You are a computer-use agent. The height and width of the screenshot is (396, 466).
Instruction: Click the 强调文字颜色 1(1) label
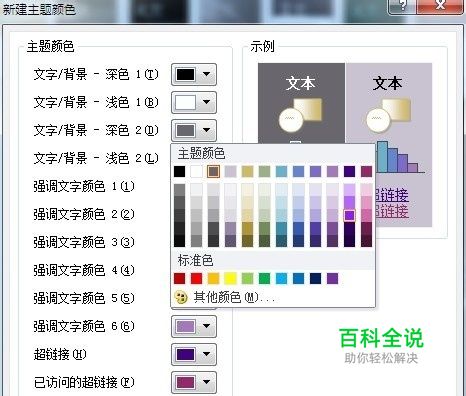(x=84, y=186)
